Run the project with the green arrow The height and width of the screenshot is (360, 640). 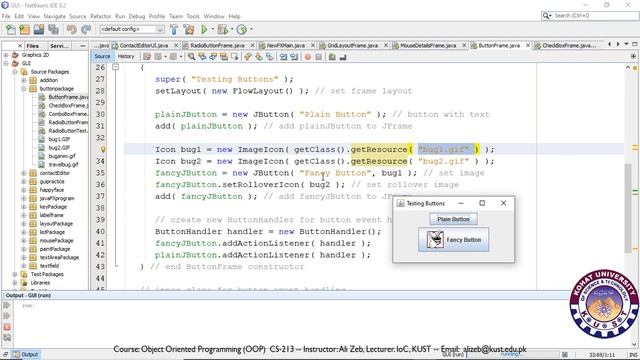tap(204, 29)
